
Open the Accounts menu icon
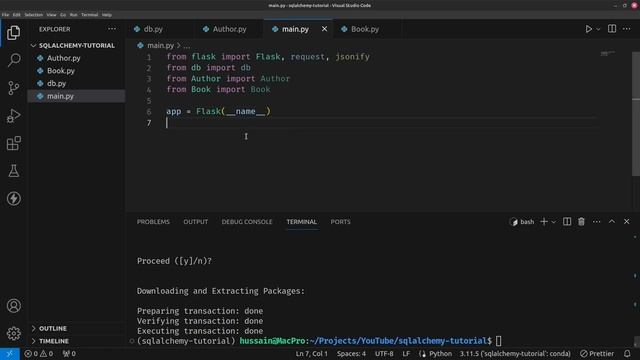13,306
